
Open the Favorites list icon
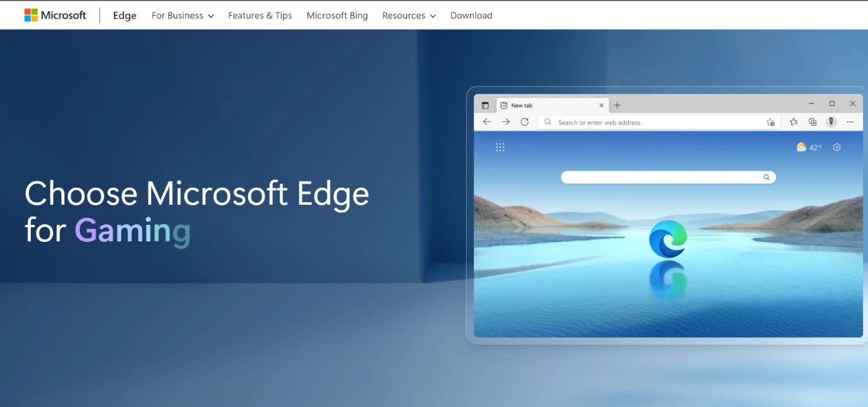[794, 122]
